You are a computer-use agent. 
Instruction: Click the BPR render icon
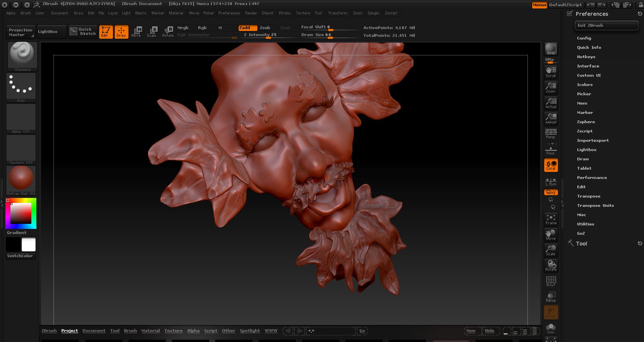(x=551, y=49)
